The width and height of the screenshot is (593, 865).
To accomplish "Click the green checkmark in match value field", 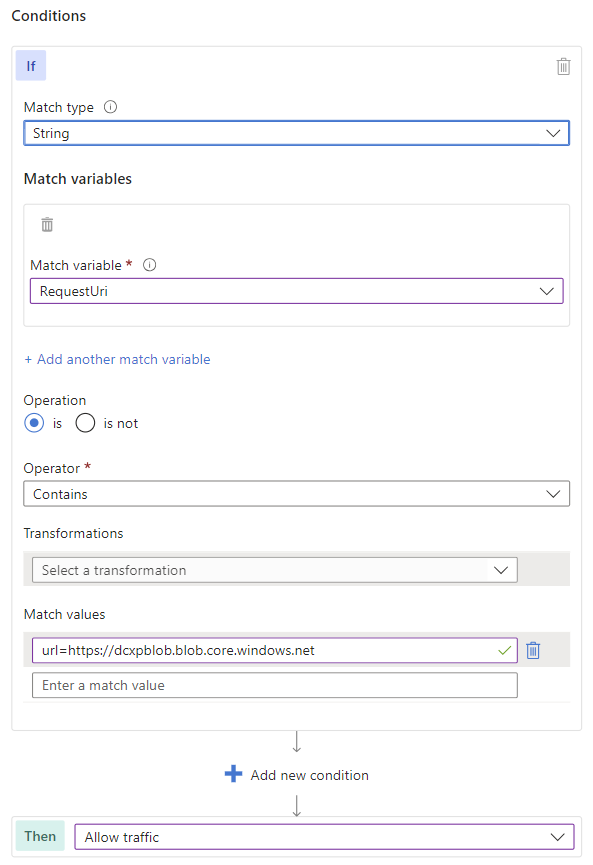I will (x=504, y=650).
